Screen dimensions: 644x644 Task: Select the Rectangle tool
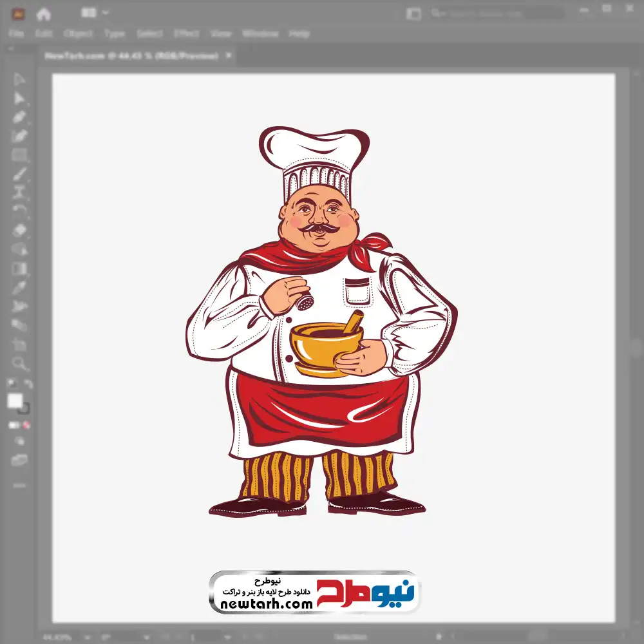coord(19,155)
